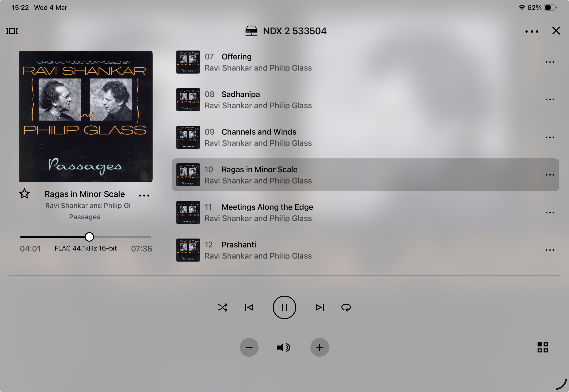569x392 pixels.
Task: Open more options for Prashanti track
Action: click(550, 250)
